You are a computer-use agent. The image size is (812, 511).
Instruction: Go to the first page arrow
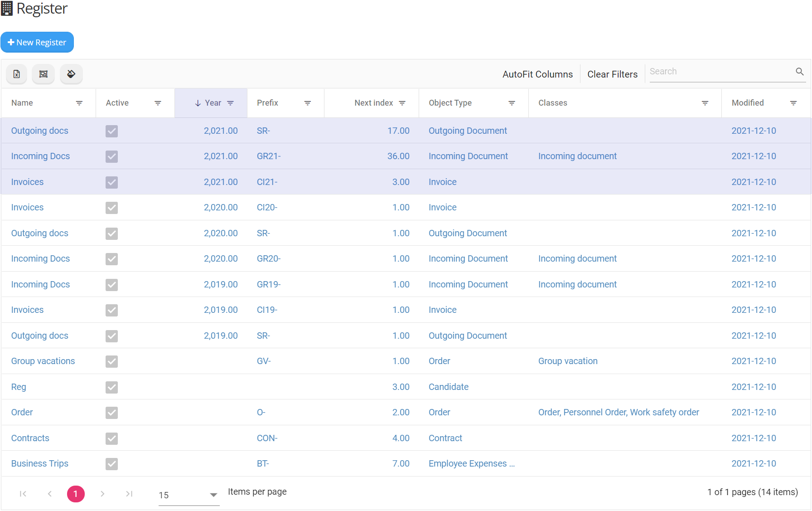pos(23,494)
